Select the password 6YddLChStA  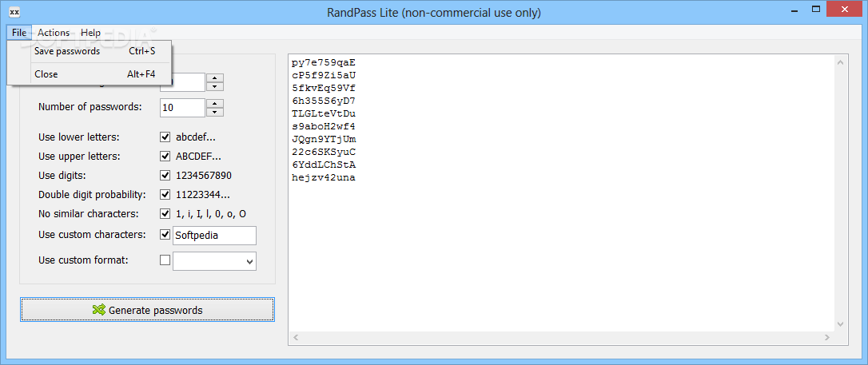point(323,165)
